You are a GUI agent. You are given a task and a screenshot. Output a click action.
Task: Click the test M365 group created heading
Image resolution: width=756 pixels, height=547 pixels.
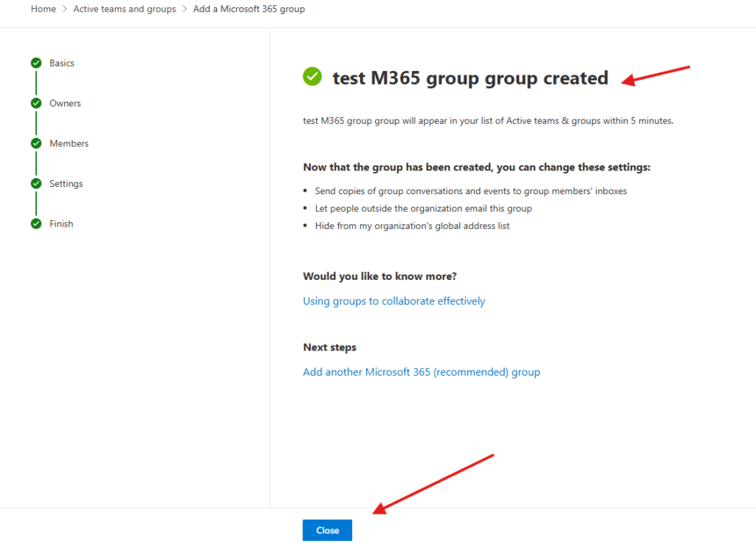(x=470, y=78)
